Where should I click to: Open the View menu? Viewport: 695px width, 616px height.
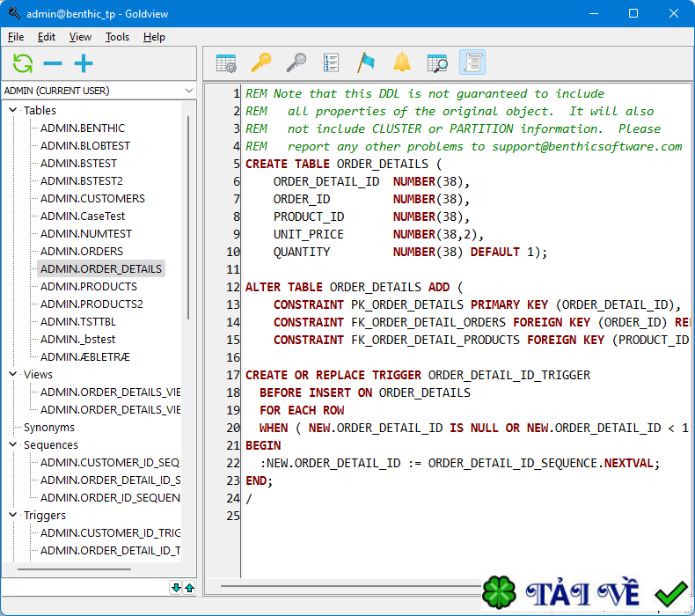(x=80, y=37)
